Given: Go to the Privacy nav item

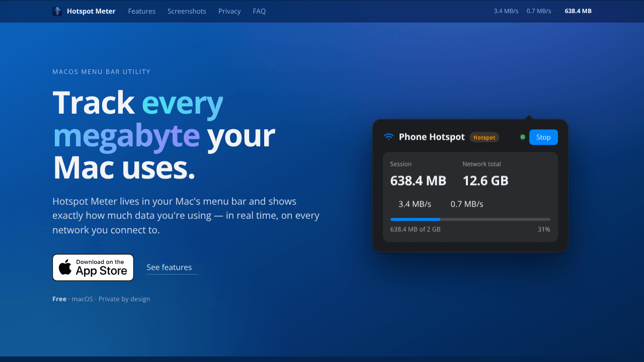Looking at the screenshot, I should (229, 11).
